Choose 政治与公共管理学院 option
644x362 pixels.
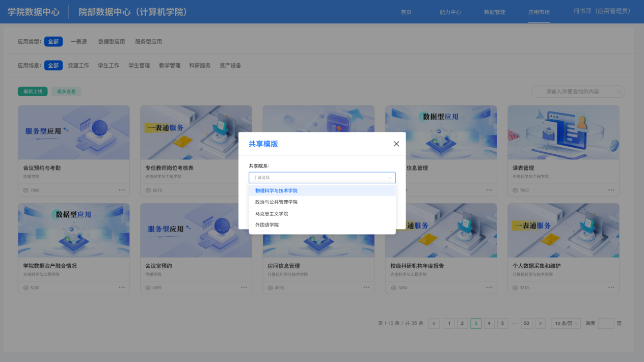[x=322, y=202]
